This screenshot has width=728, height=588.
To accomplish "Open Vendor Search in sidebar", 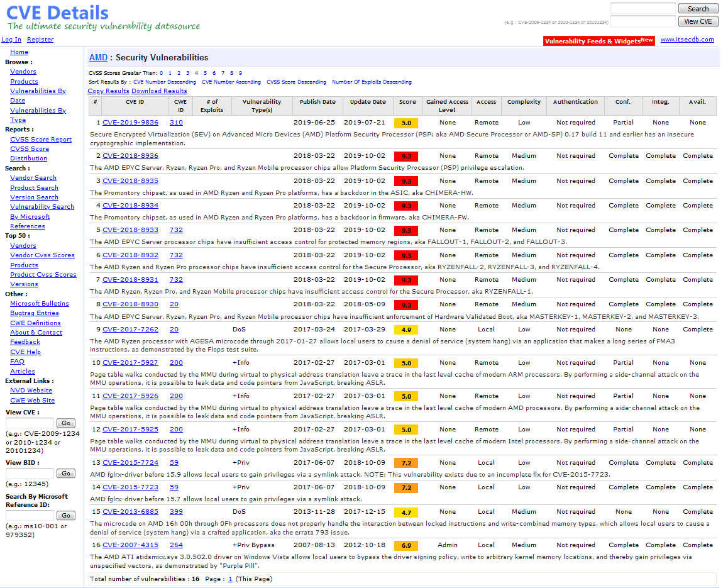I will coord(33,178).
